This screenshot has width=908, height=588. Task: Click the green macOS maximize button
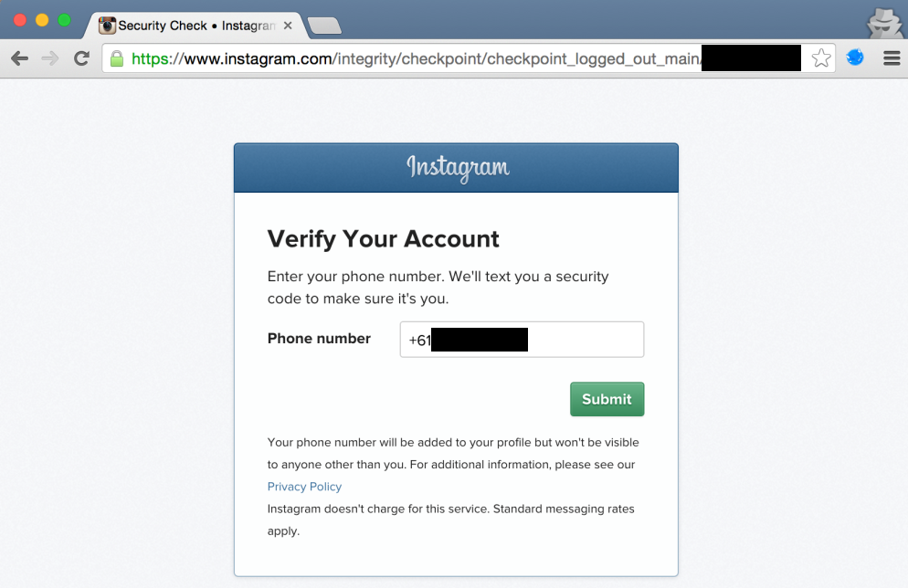pyautogui.click(x=64, y=20)
